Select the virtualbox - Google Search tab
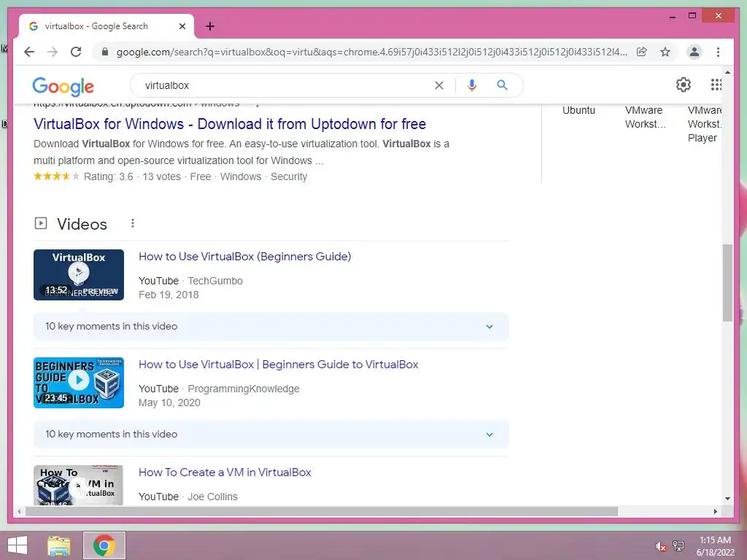The height and width of the screenshot is (560, 747). (106, 26)
